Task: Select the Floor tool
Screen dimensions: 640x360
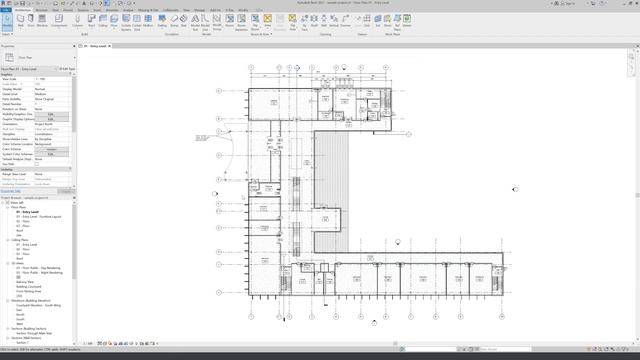Action: click(x=114, y=21)
